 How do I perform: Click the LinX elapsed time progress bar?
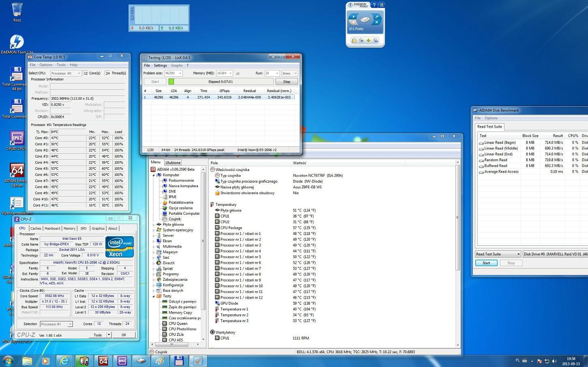pos(220,81)
